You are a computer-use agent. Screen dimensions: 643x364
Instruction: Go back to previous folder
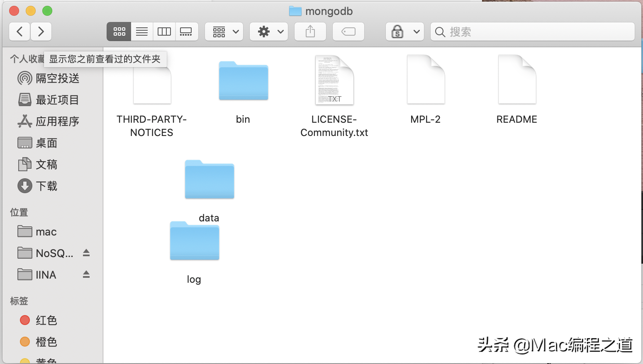(x=19, y=32)
